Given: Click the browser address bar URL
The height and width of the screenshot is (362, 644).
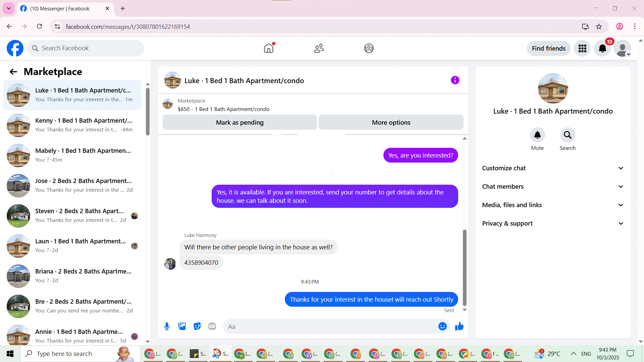Looking at the screenshot, I should 128,26.
